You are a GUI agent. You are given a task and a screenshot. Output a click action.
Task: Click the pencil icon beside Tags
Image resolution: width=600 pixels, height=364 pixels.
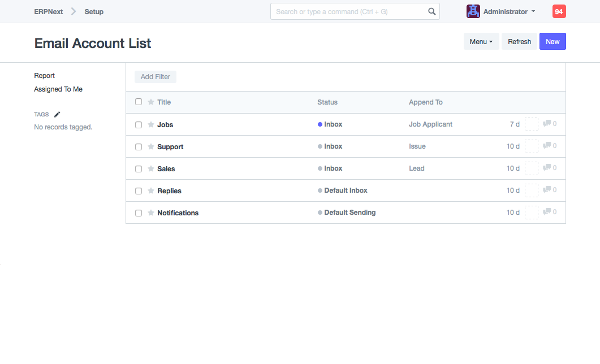coord(57,114)
